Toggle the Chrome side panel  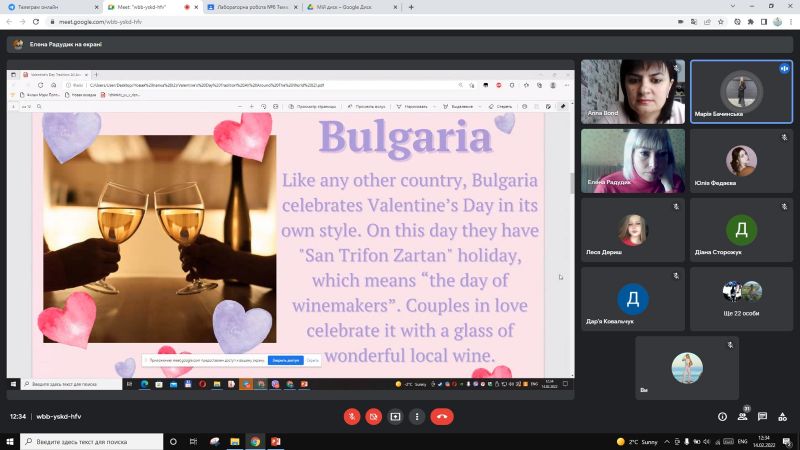click(764, 22)
